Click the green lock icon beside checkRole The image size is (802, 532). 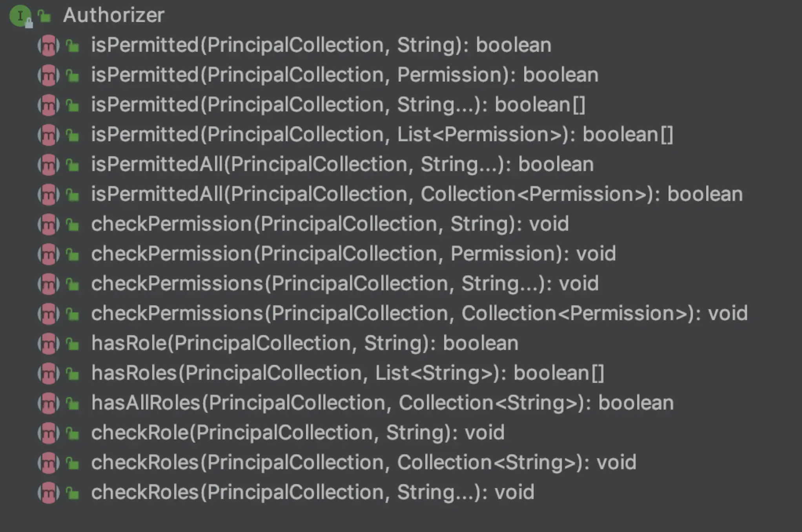73,433
